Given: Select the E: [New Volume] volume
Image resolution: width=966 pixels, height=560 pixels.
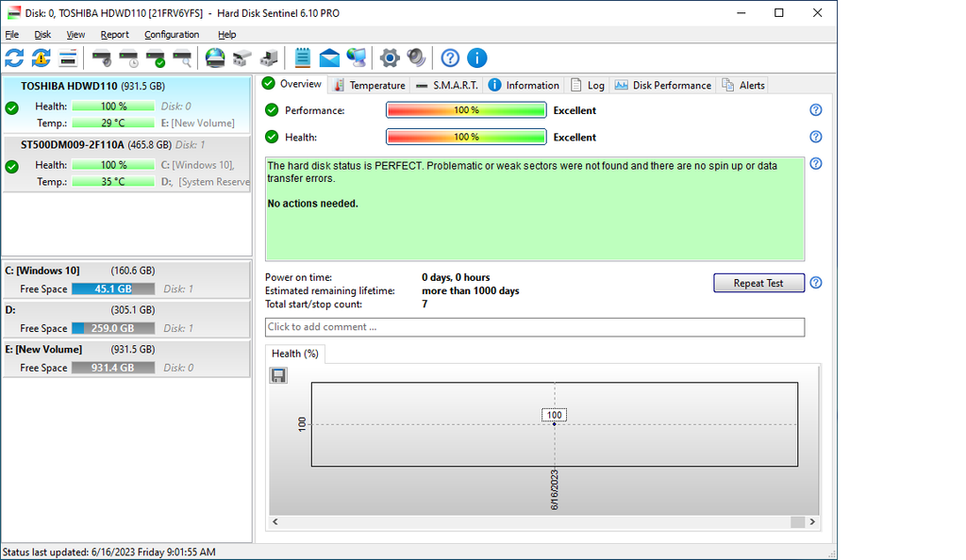Looking at the screenshot, I should click(127, 359).
